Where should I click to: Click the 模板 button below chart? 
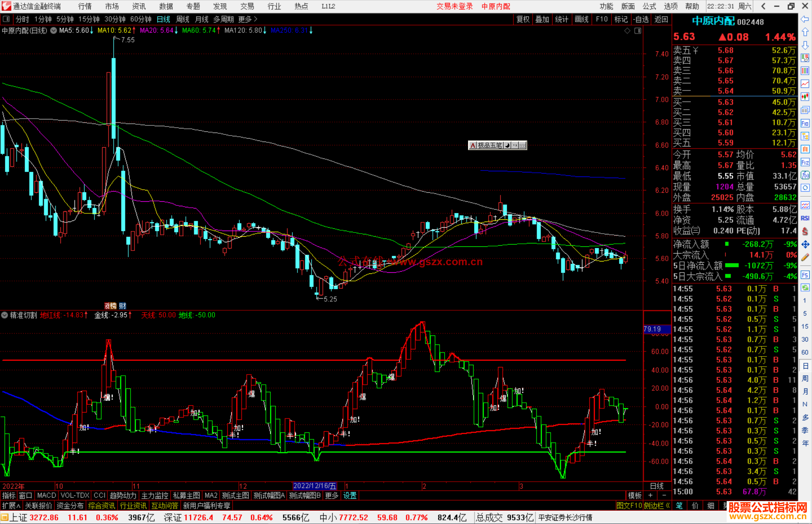pyautogui.click(x=635, y=495)
